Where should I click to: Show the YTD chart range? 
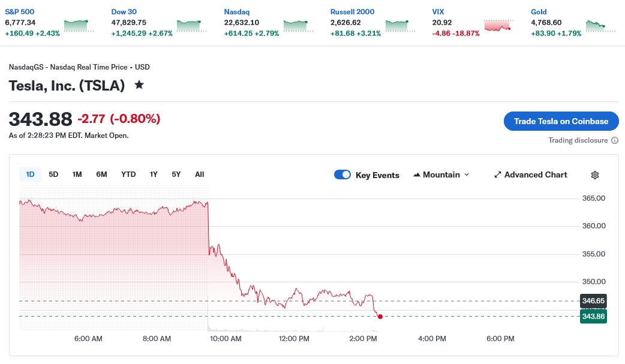tap(128, 175)
